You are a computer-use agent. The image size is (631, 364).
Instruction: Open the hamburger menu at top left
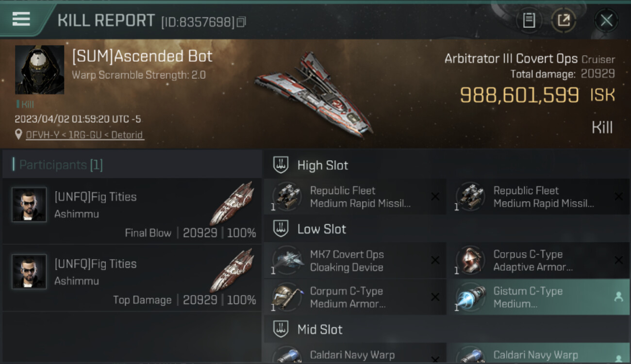[21, 19]
